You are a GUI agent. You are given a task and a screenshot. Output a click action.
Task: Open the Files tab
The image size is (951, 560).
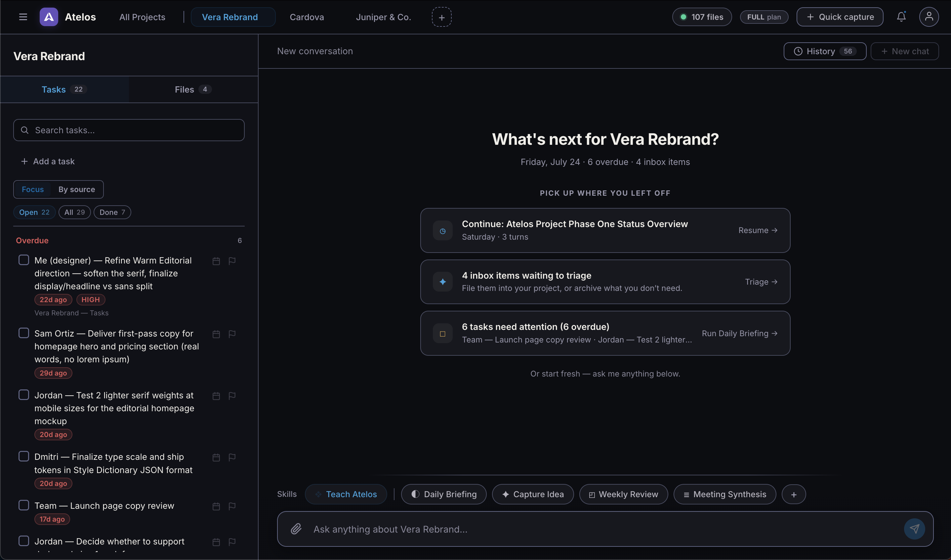[193, 90]
